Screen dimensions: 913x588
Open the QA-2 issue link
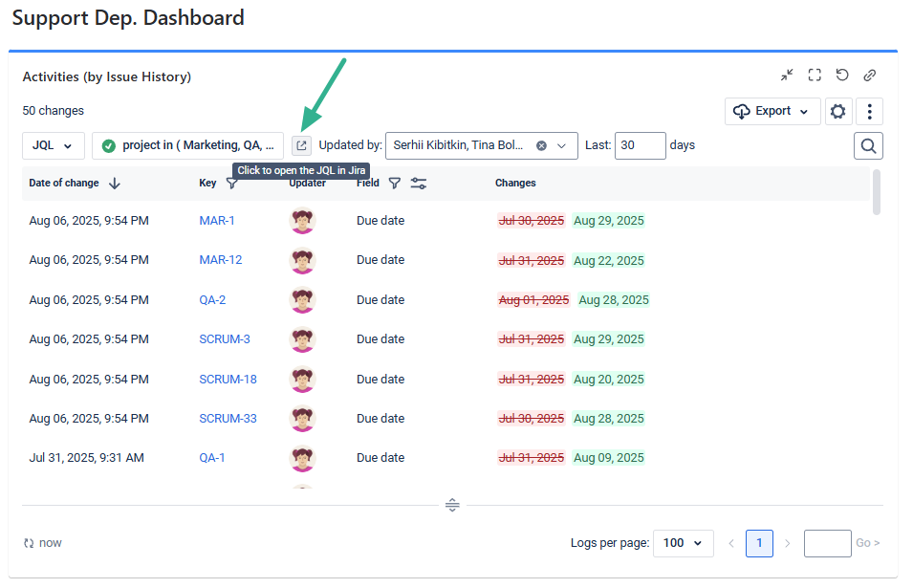(212, 300)
